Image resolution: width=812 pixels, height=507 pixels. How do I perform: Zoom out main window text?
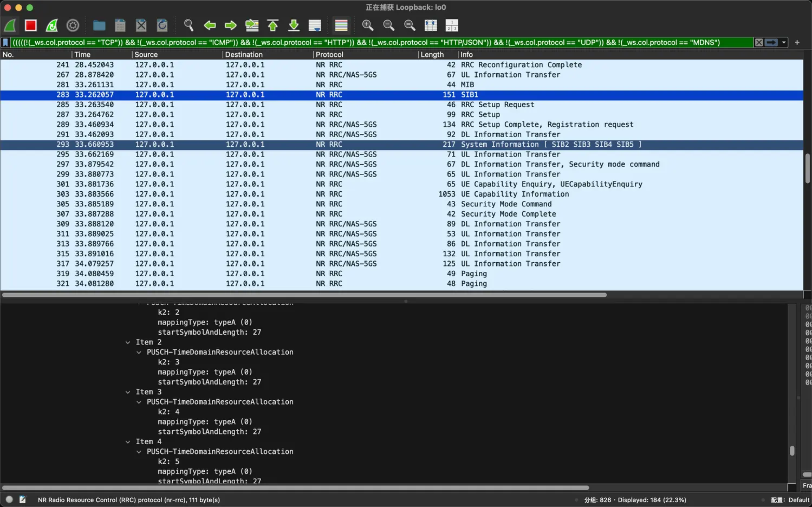tap(389, 25)
